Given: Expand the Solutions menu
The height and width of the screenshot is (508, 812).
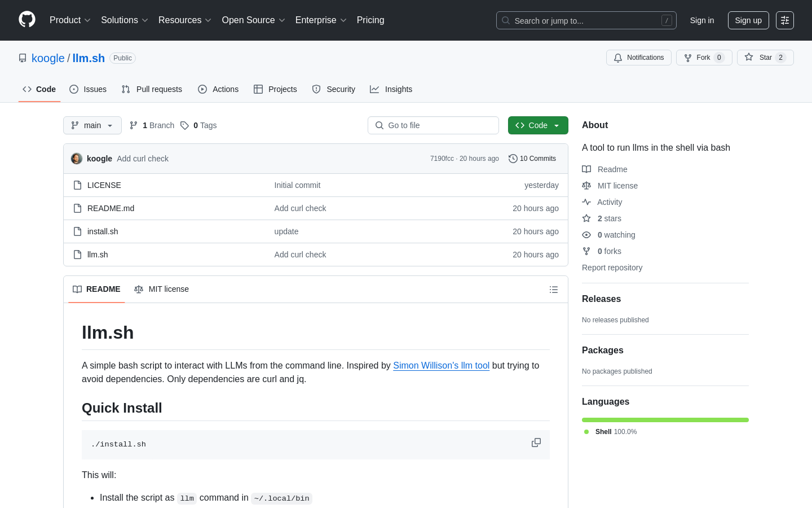Looking at the screenshot, I should point(125,20).
